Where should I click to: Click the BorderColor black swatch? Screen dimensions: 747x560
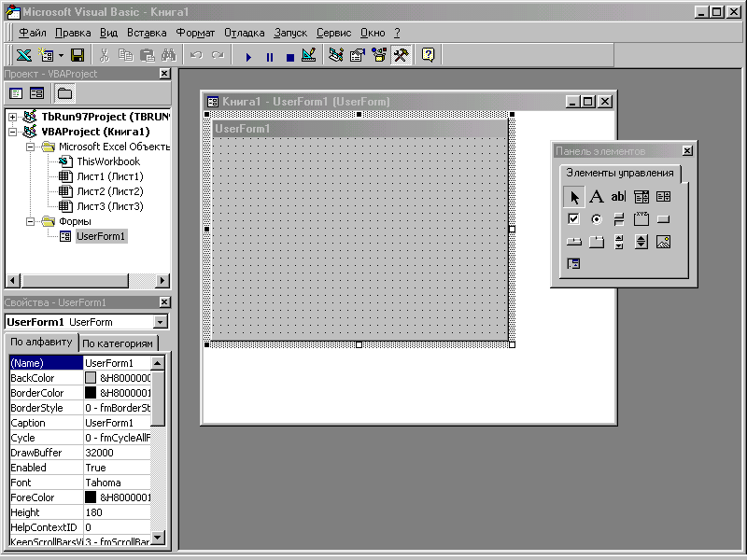tap(91, 393)
